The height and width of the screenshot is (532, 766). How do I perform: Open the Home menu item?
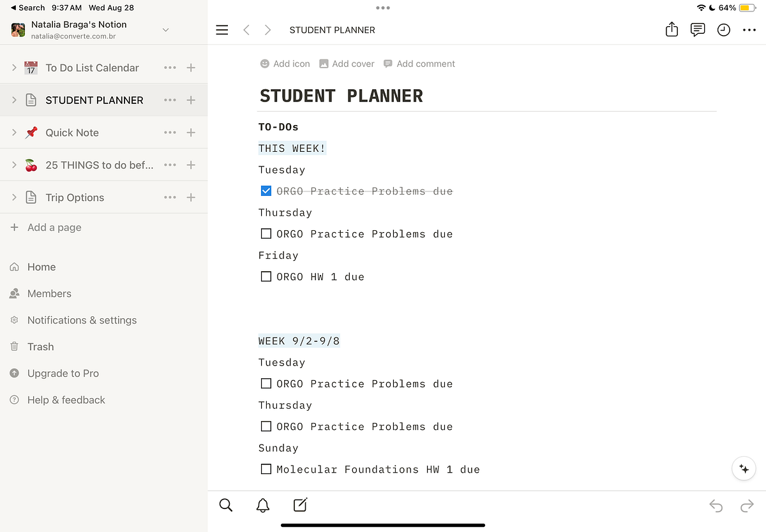[41, 267]
